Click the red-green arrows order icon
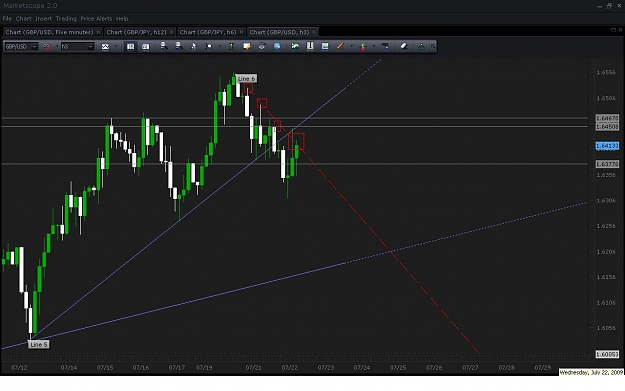The image size is (625, 391). point(363,47)
